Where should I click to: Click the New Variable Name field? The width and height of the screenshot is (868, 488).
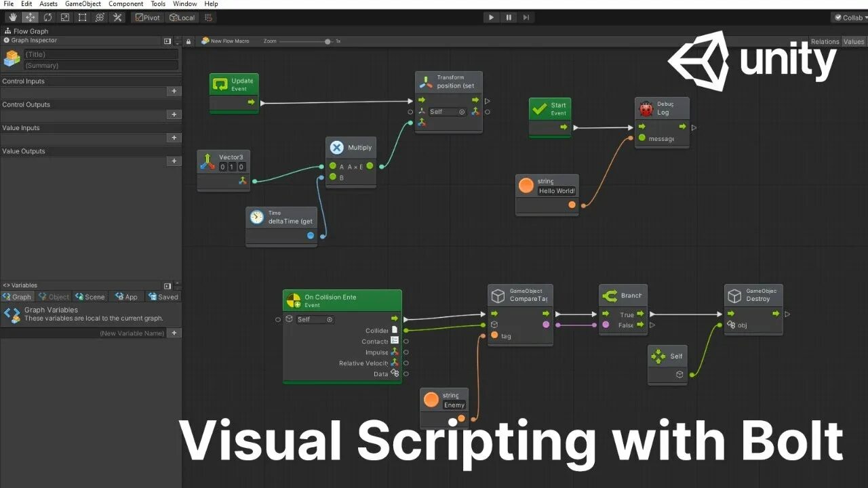click(83, 333)
